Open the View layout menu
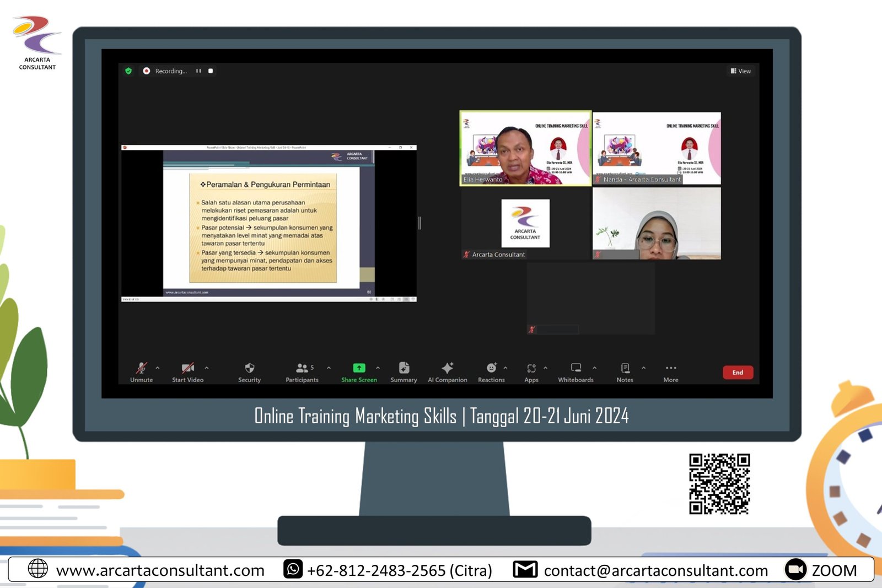 (x=740, y=71)
